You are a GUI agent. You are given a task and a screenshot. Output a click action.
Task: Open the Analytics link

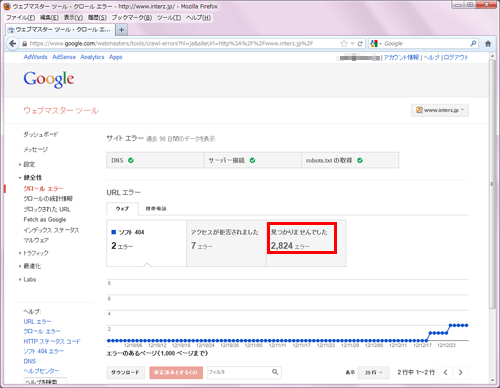point(92,57)
